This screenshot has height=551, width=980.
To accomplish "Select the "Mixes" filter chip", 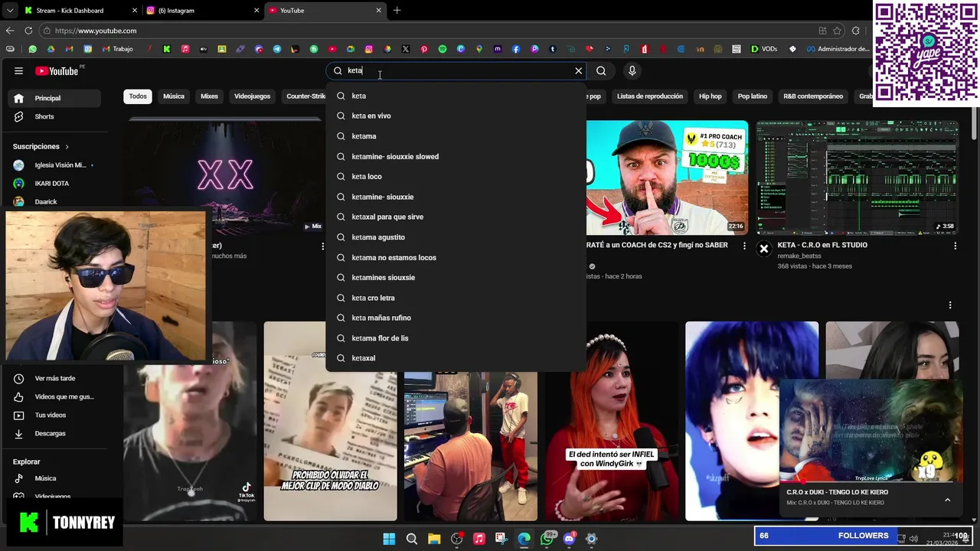I will pos(209,96).
